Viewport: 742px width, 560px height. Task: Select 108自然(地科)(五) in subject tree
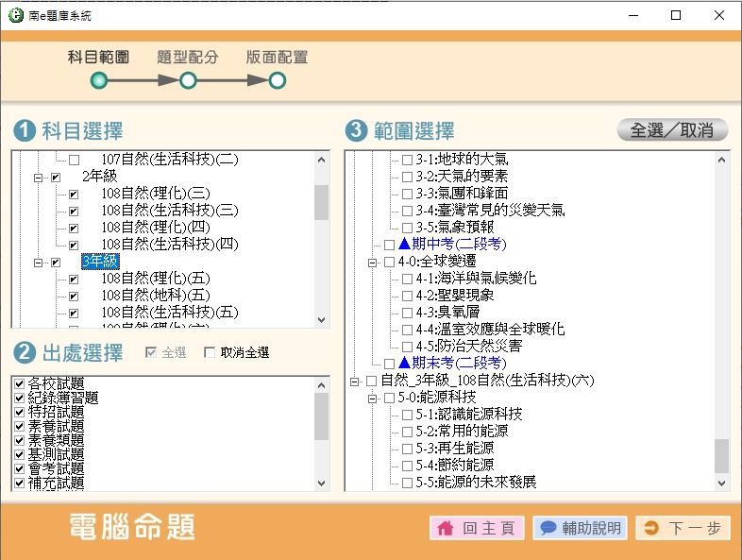(155, 295)
